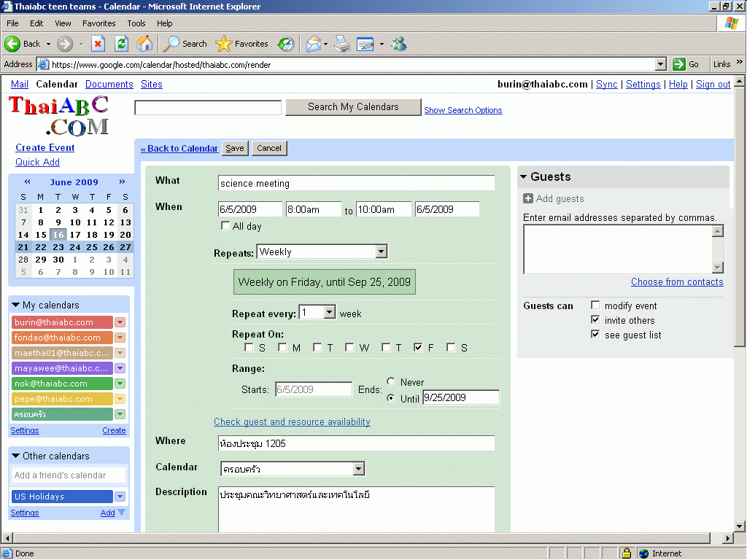Click the Where location input field
747x560 pixels.
click(x=356, y=443)
